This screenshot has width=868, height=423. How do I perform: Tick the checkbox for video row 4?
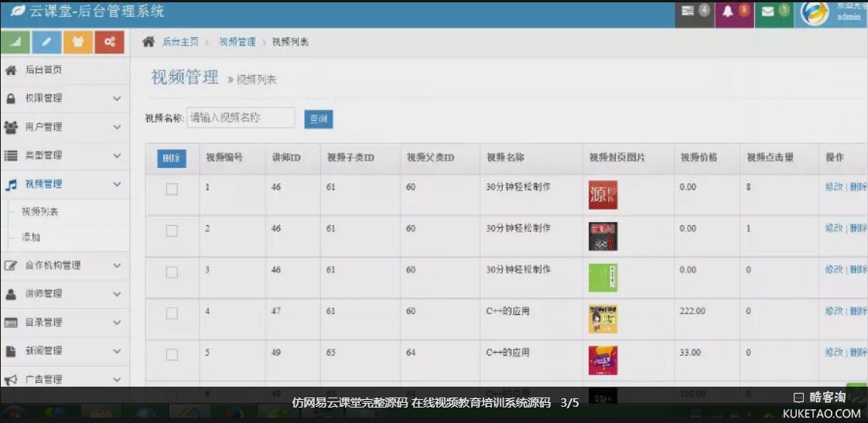click(173, 313)
